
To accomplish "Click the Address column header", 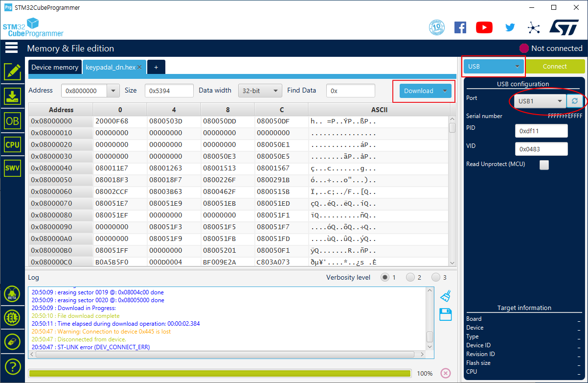I will click(x=61, y=110).
